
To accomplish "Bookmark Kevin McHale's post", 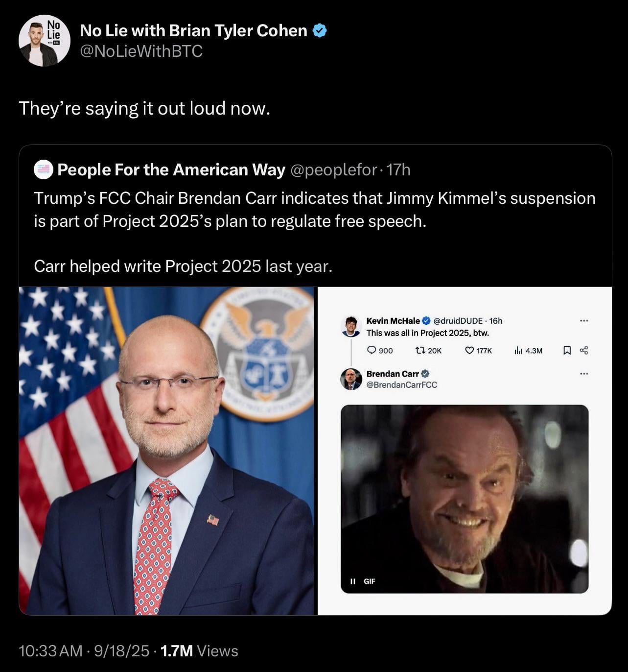I will [567, 350].
